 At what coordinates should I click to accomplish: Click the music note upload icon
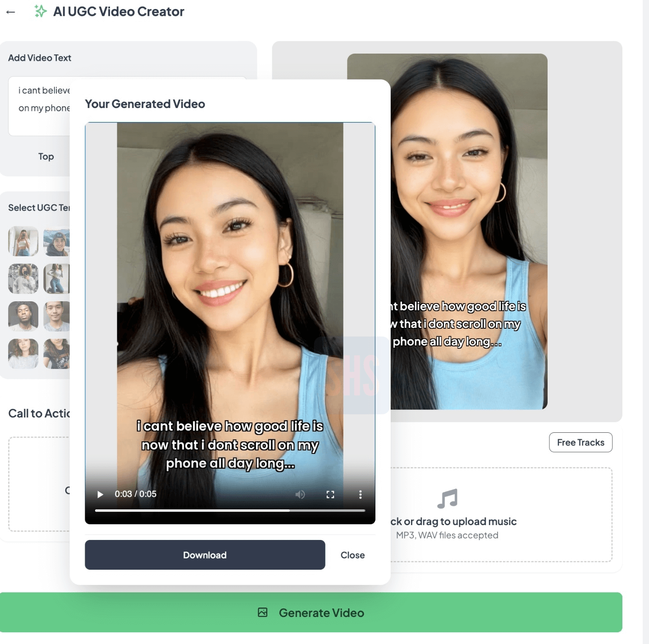point(448,499)
